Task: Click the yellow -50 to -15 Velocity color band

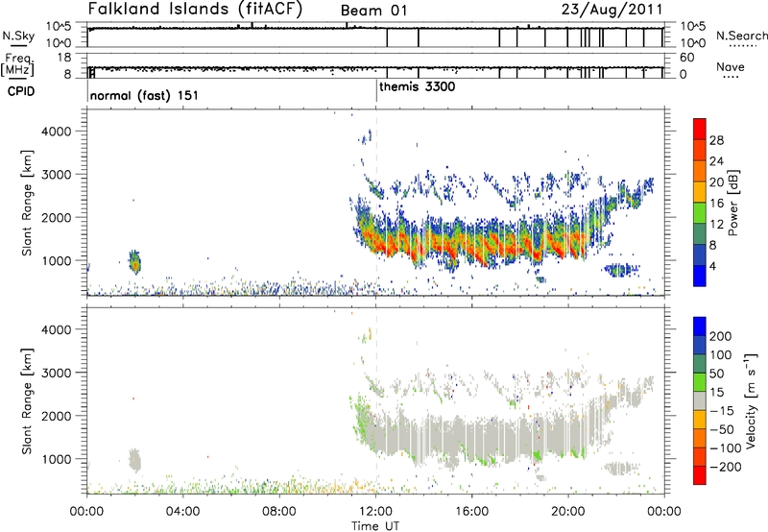Action: (700, 420)
